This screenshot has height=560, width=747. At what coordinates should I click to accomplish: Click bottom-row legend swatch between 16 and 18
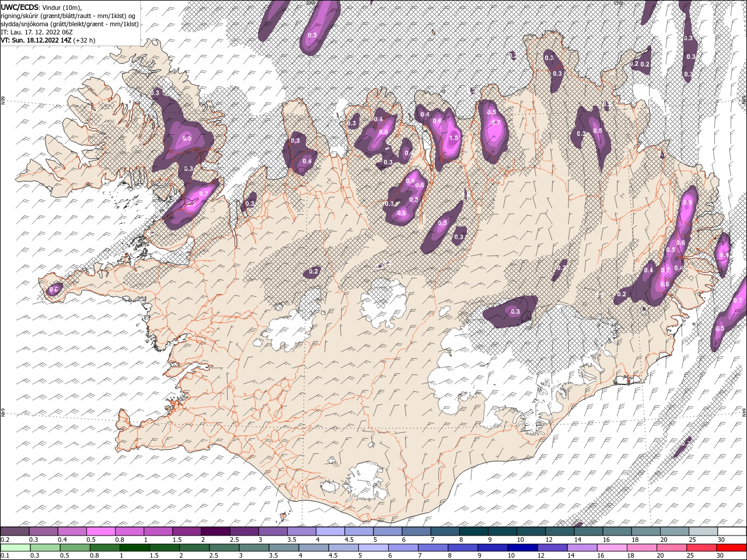[x=612, y=548]
